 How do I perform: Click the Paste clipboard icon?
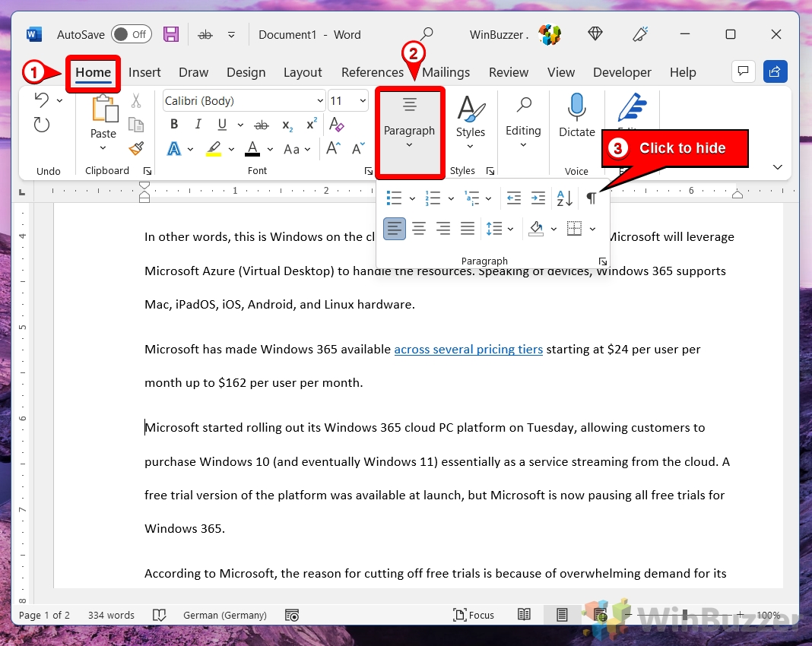(x=104, y=109)
